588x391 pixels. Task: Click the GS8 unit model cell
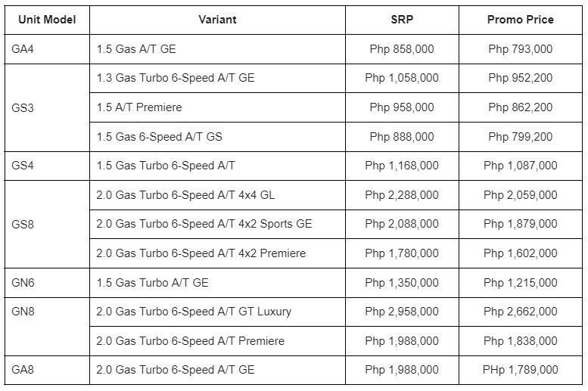(47, 224)
